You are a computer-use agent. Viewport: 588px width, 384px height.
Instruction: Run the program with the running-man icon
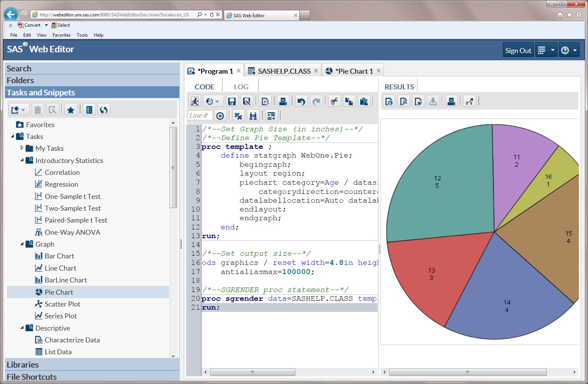(195, 101)
